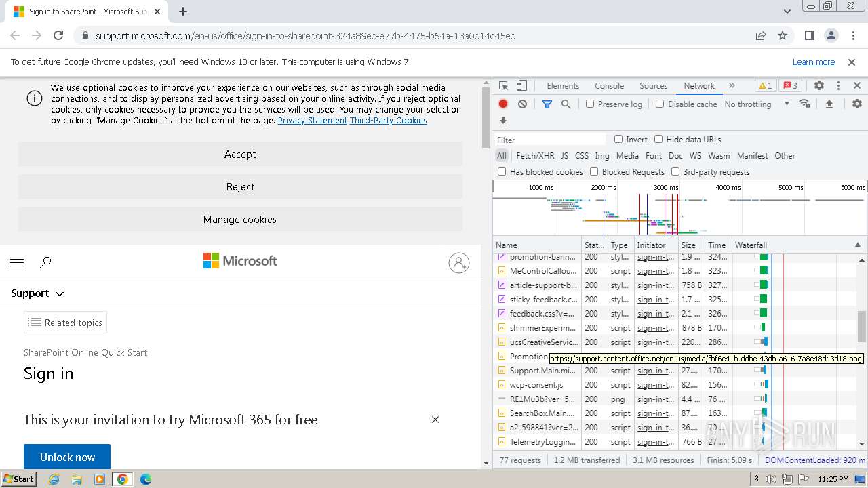Filter requests by CSS type
Image resolution: width=868 pixels, height=488 pixels.
582,156
